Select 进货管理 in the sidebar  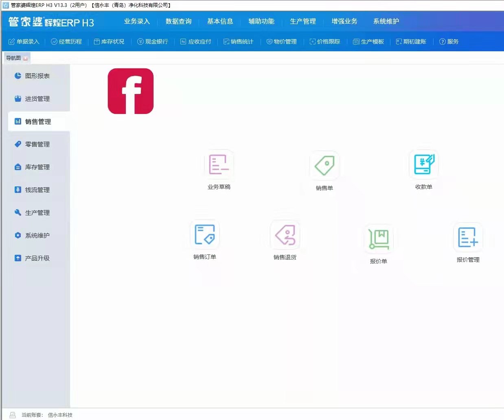(37, 98)
